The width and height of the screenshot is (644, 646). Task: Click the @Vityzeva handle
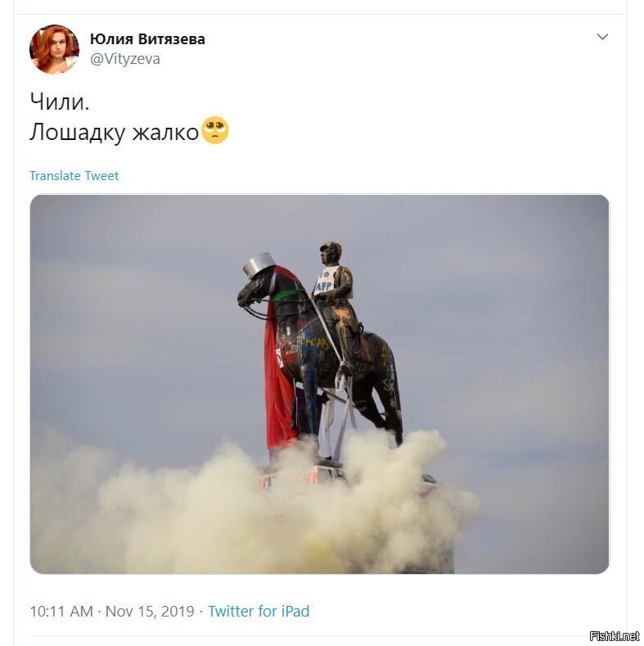tap(124, 59)
